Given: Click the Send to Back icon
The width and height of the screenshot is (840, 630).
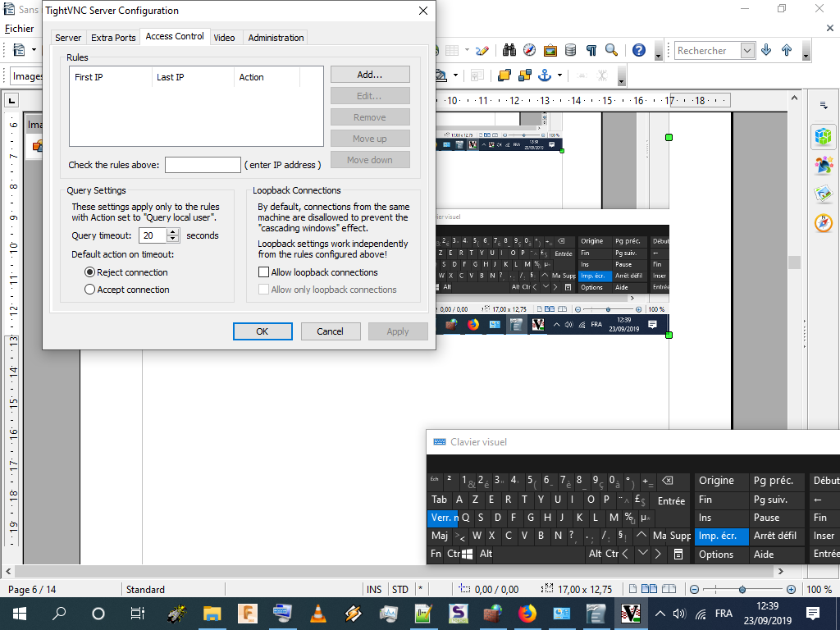Looking at the screenshot, I should pos(524,75).
